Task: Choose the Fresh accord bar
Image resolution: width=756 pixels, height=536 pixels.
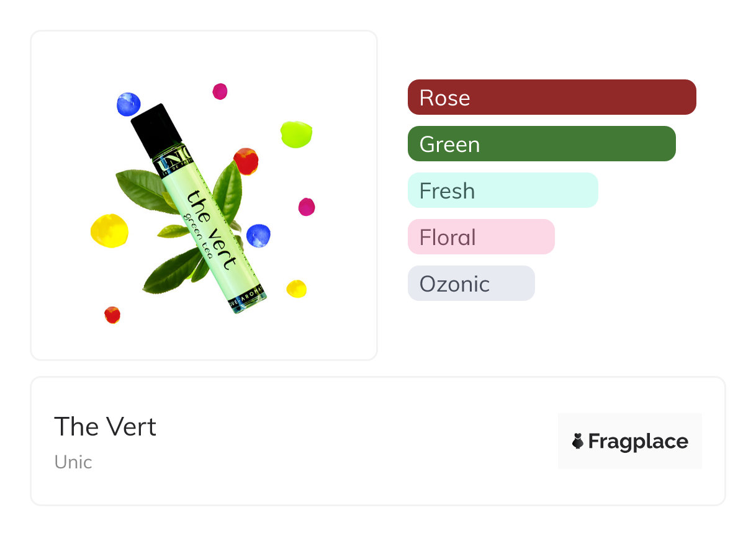Action: click(x=503, y=190)
